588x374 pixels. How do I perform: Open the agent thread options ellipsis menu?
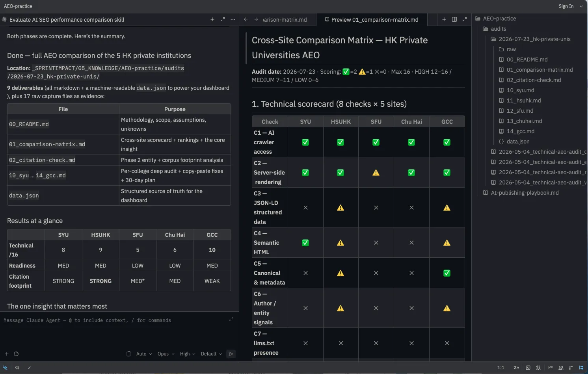point(233,19)
